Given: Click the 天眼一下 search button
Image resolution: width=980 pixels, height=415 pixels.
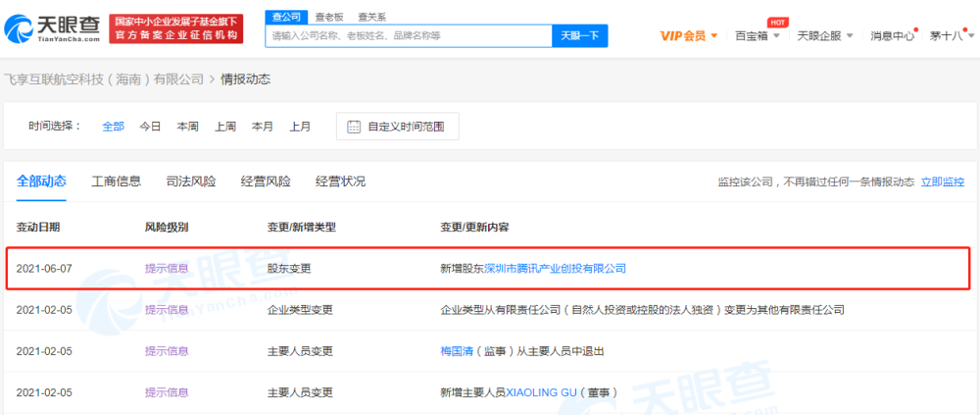Looking at the screenshot, I should click(x=580, y=35).
